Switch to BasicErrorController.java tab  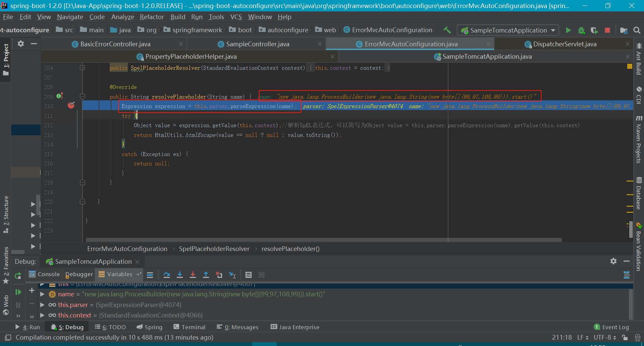pyautogui.click(x=115, y=44)
